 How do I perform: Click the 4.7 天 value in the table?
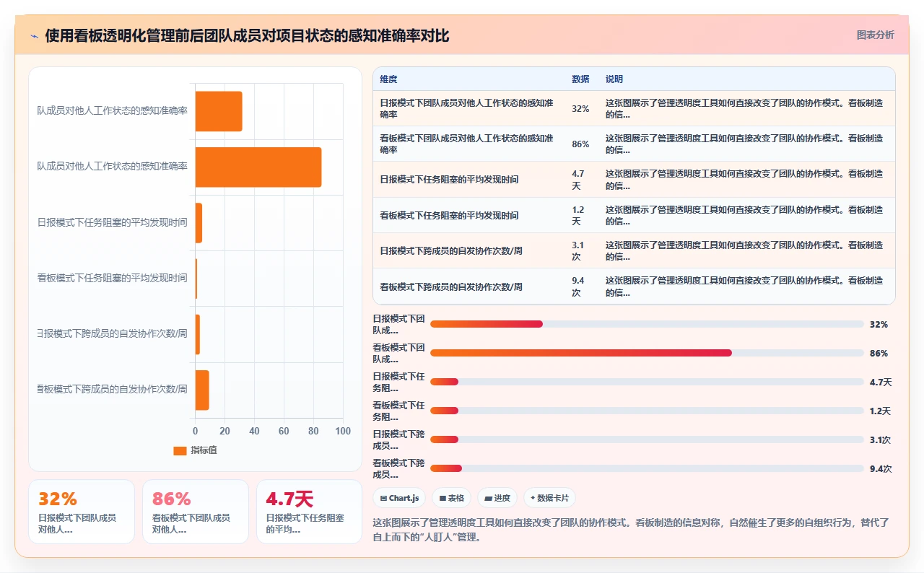(x=578, y=180)
